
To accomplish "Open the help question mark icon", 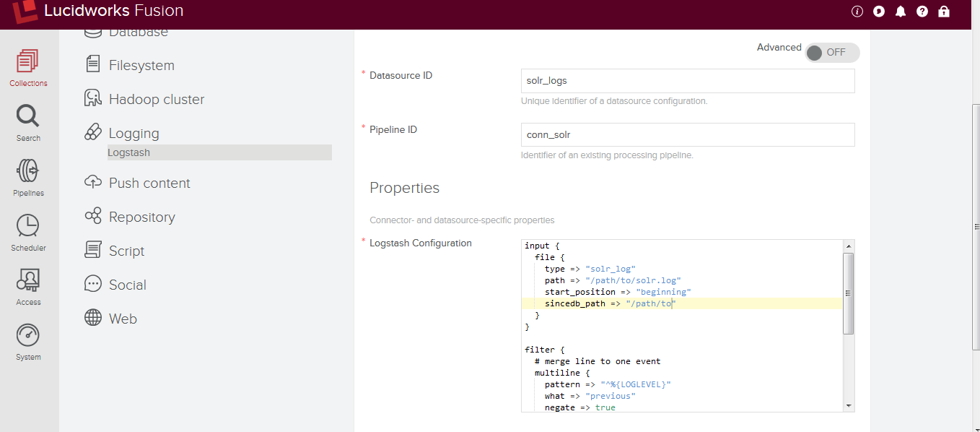I will 922,12.
